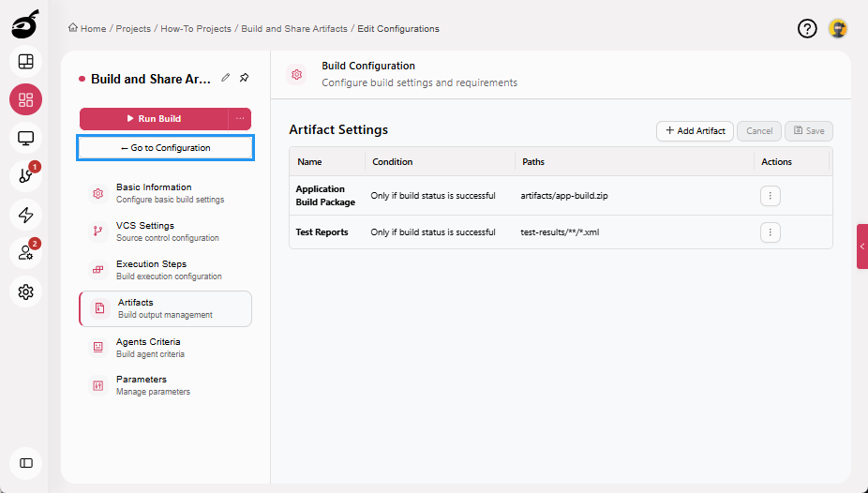Open the VCS branch icon with badge
The image size is (868, 493).
tap(25, 176)
